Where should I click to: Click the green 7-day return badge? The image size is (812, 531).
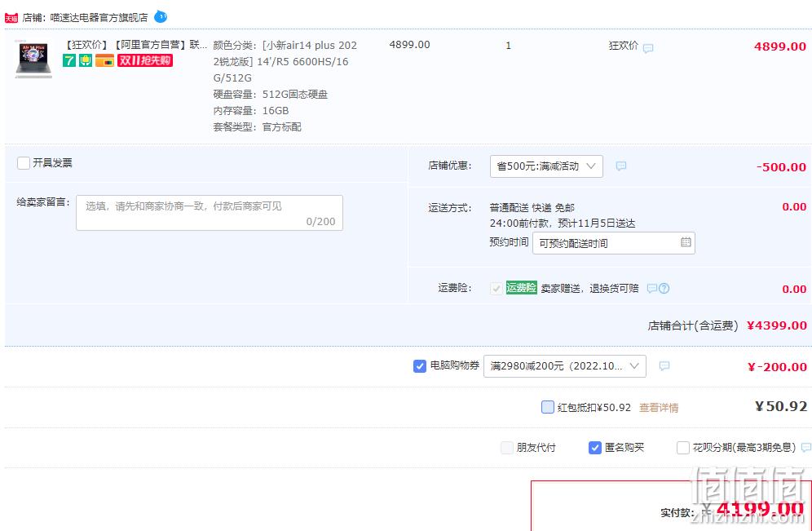point(68,60)
